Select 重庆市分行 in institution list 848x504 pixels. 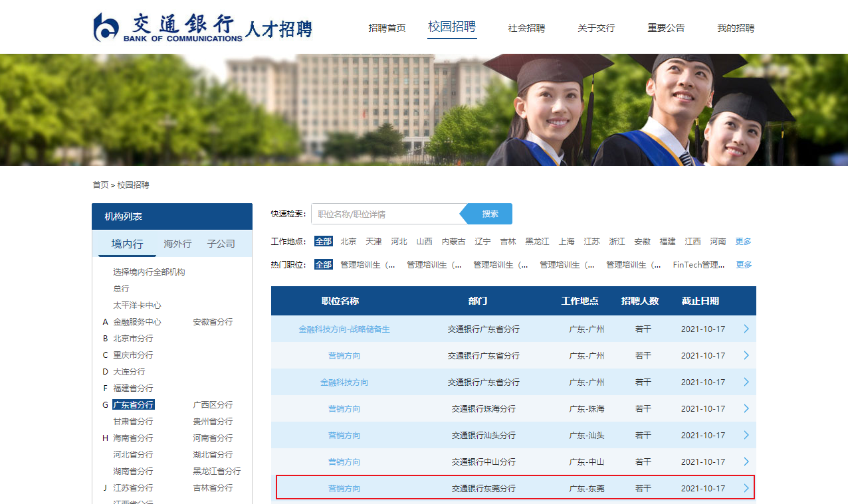pyautogui.click(x=133, y=355)
